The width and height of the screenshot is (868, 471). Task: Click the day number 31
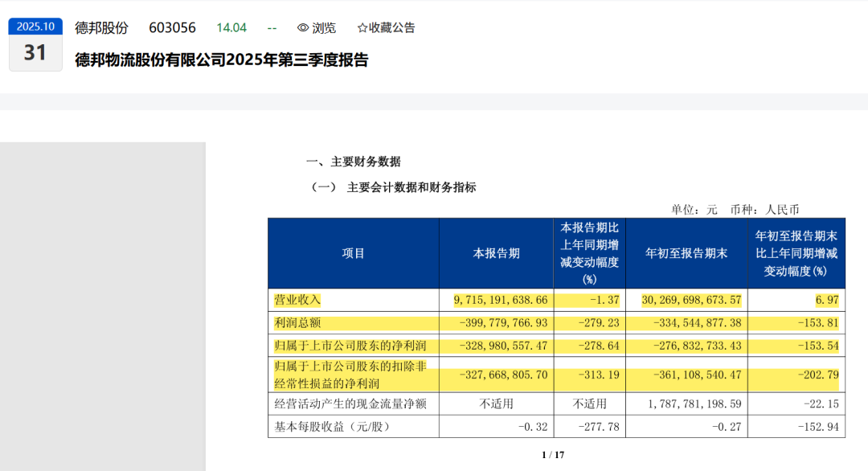coord(35,52)
